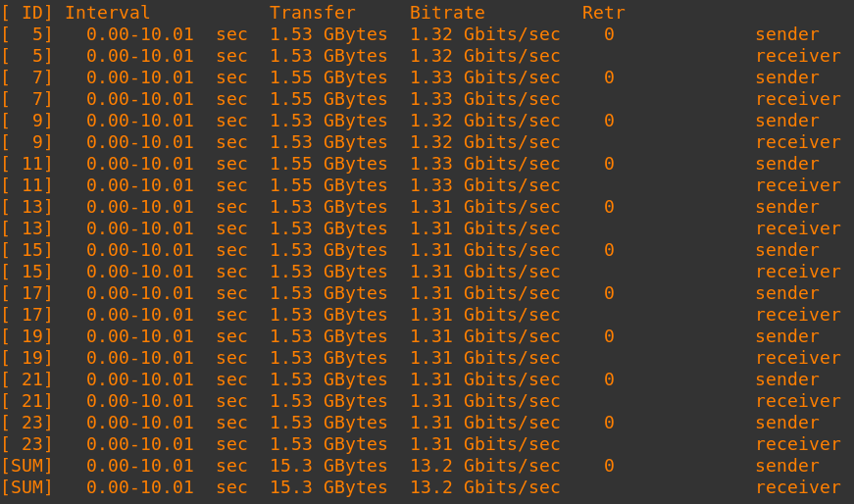Click Retr value 0 in SUM sender row
The width and height of the screenshot is (854, 504).
pyautogui.click(x=609, y=466)
